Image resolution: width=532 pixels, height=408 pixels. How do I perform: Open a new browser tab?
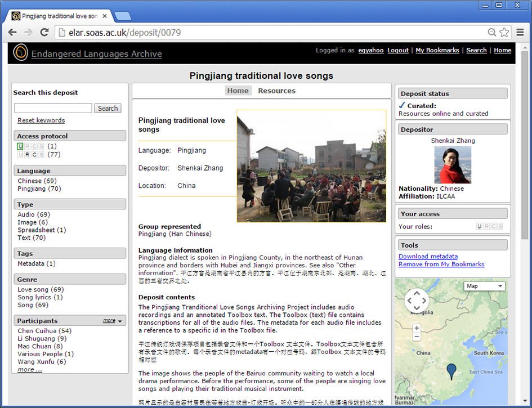[x=123, y=16]
